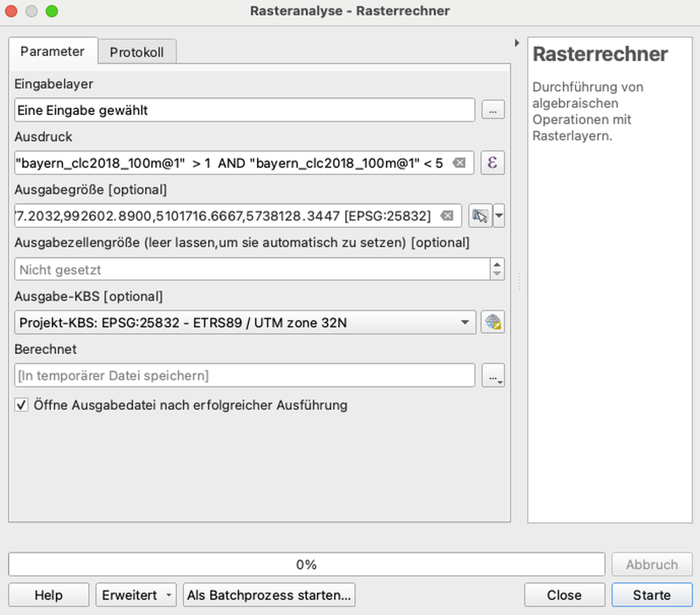
Task: Clear the Ausdruck expression using its X icon
Action: click(458, 163)
